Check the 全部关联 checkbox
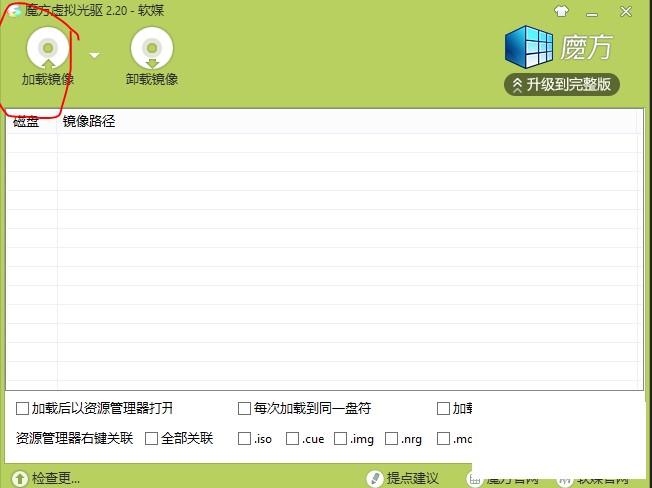This screenshot has height=488, width=652. (151, 439)
